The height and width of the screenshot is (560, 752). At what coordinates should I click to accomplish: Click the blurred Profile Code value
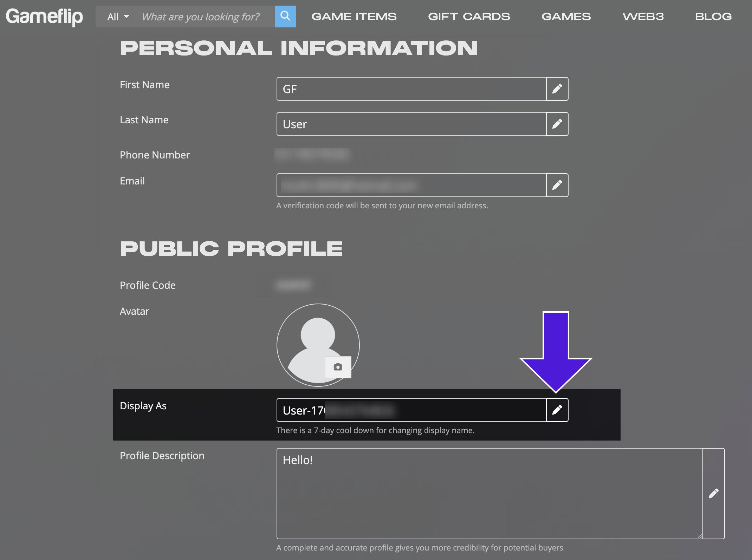293,285
